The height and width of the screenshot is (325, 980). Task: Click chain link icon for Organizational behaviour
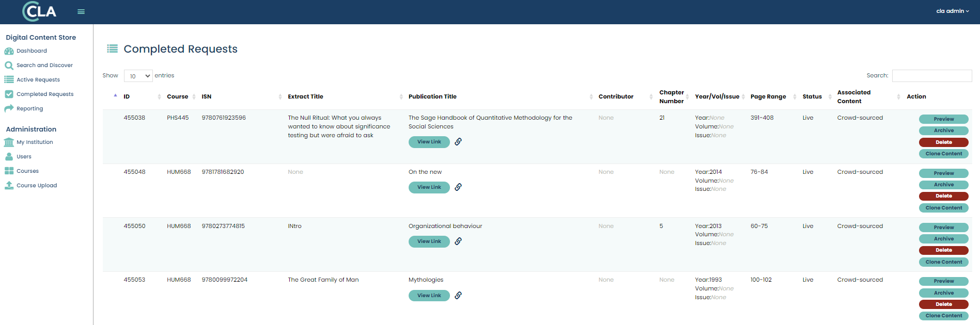pos(458,241)
